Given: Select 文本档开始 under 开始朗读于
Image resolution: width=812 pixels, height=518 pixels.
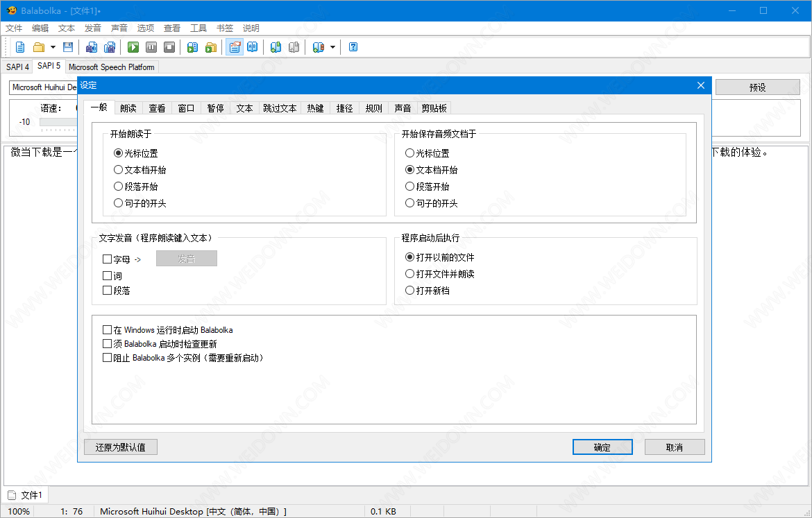Looking at the screenshot, I should pos(139,170).
